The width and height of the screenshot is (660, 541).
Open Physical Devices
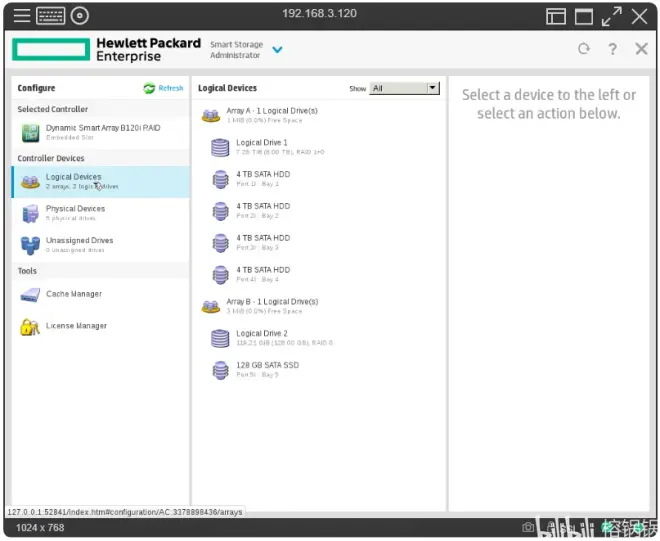100,213
